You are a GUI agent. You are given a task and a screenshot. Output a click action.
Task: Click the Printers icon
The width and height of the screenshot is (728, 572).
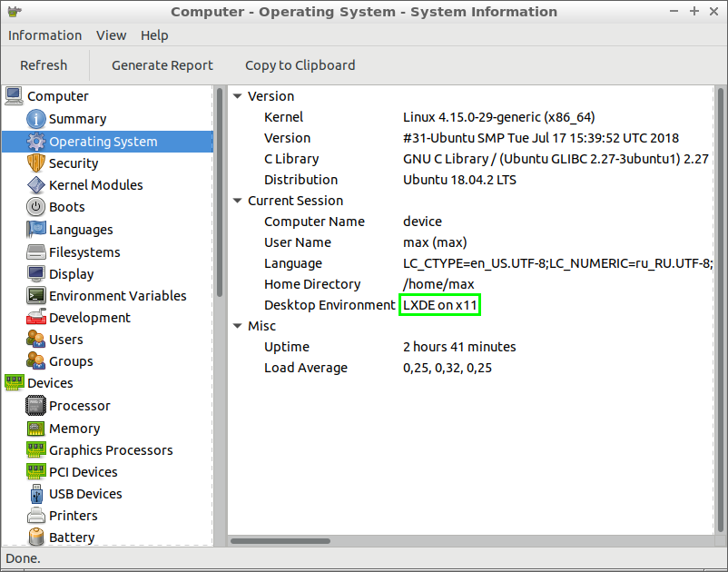coord(35,516)
